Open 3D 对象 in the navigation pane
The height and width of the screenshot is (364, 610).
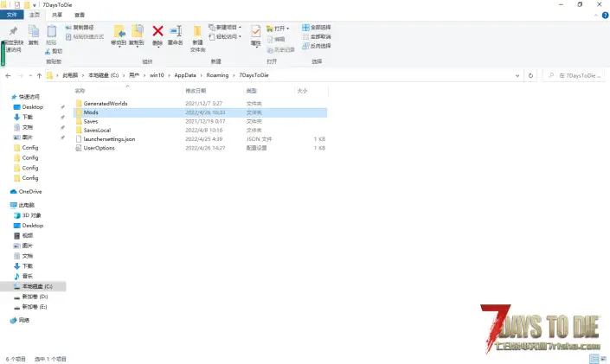28,215
